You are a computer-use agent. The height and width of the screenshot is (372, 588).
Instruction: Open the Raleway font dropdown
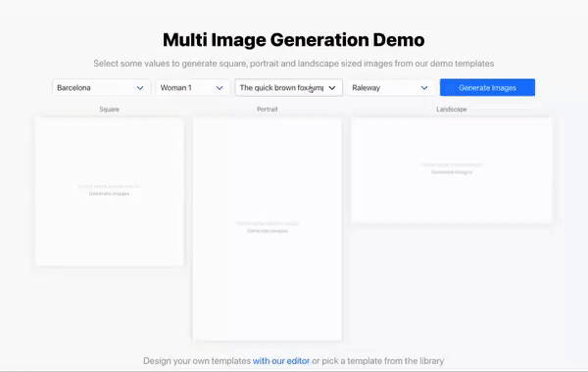391,88
